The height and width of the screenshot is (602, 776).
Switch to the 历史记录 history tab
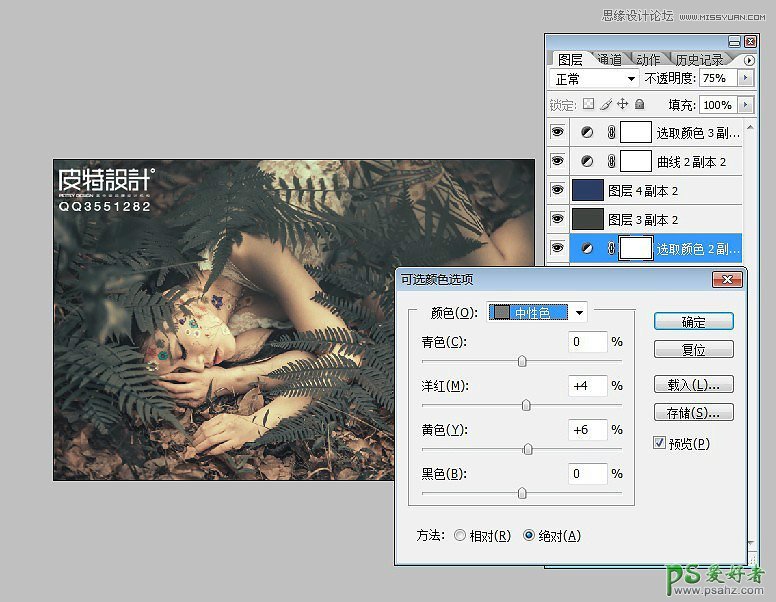pyautogui.click(x=701, y=60)
